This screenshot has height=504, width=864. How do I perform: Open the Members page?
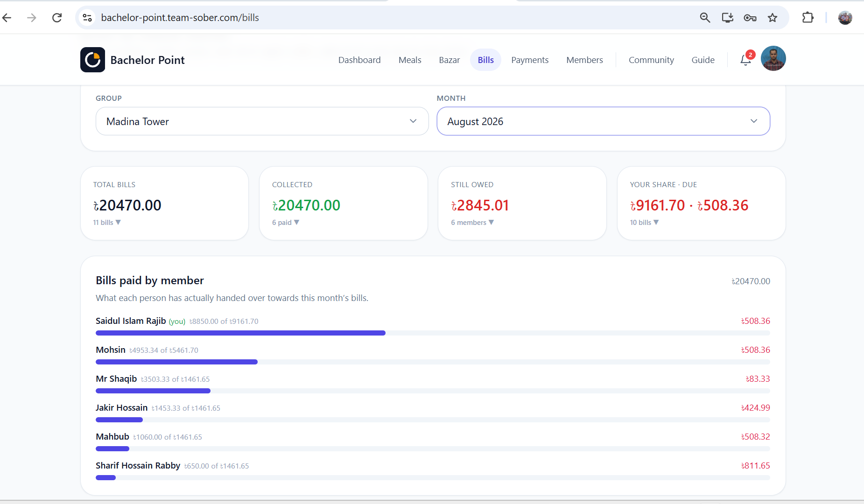pos(584,60)
